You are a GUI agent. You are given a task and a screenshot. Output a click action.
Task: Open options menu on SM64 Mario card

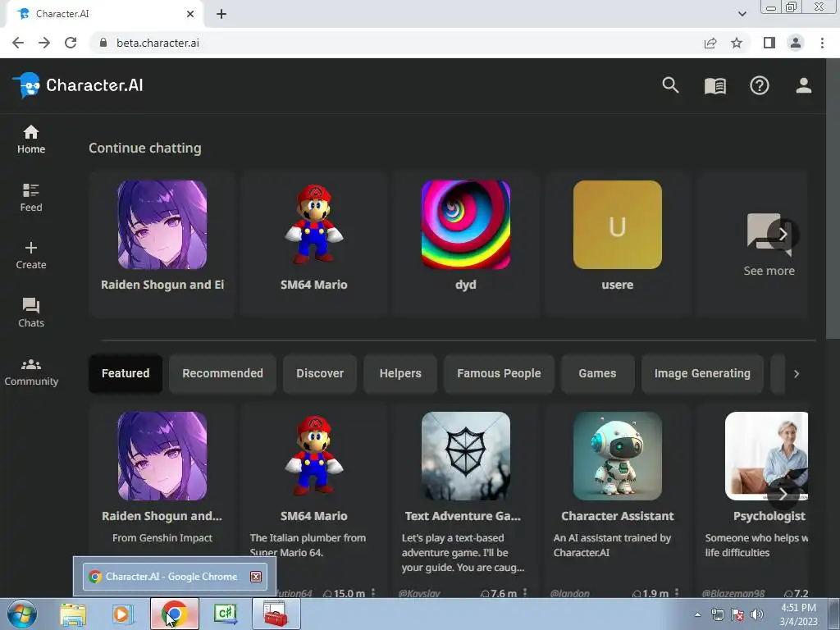tap(373, 592)
